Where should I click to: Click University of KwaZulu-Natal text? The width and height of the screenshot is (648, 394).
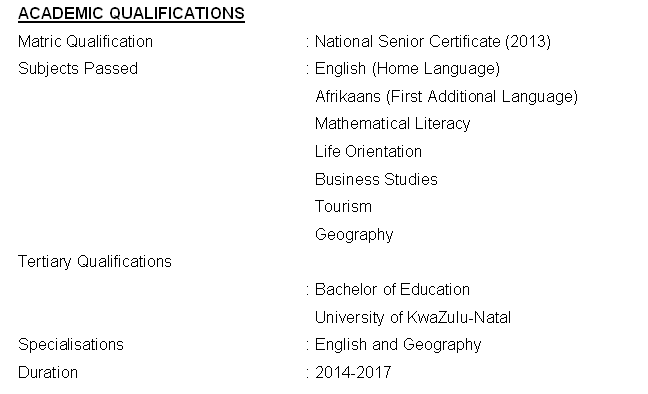point(413,318)
